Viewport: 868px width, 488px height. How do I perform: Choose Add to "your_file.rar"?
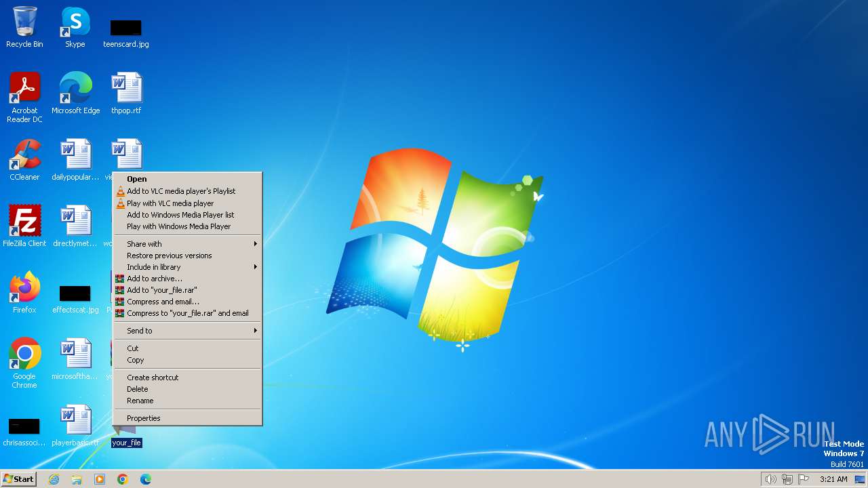(x=187, y=290)
